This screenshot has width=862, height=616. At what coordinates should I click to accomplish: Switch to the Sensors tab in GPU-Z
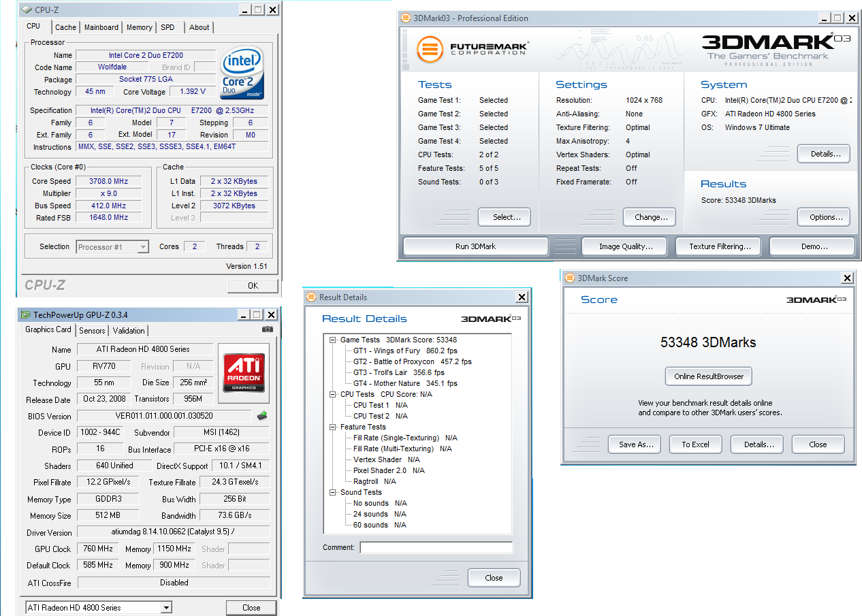click(x=92, y=331)
